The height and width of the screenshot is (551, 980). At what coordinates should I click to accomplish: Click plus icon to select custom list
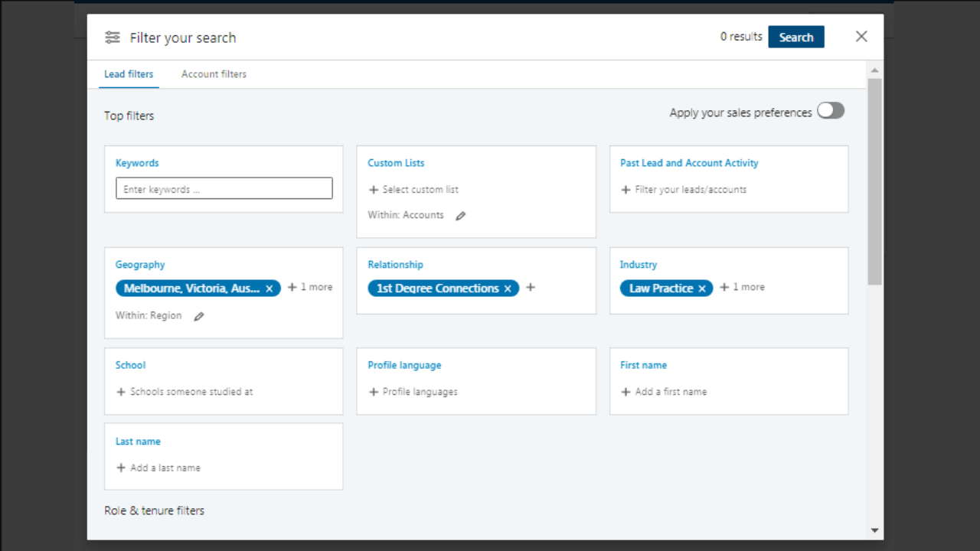coord(374,190)
